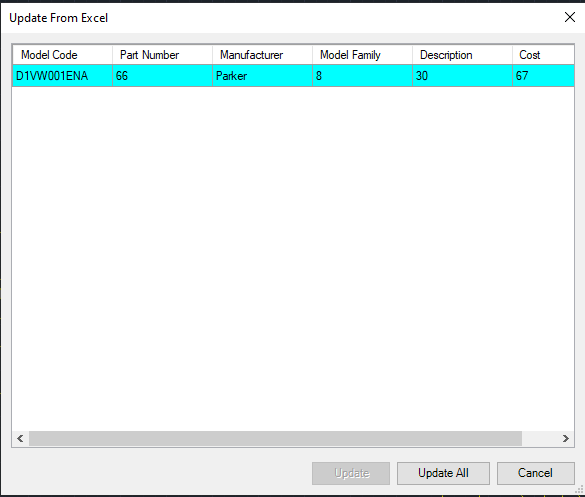Click the Part Number cell showing 66

coord(162,76)
